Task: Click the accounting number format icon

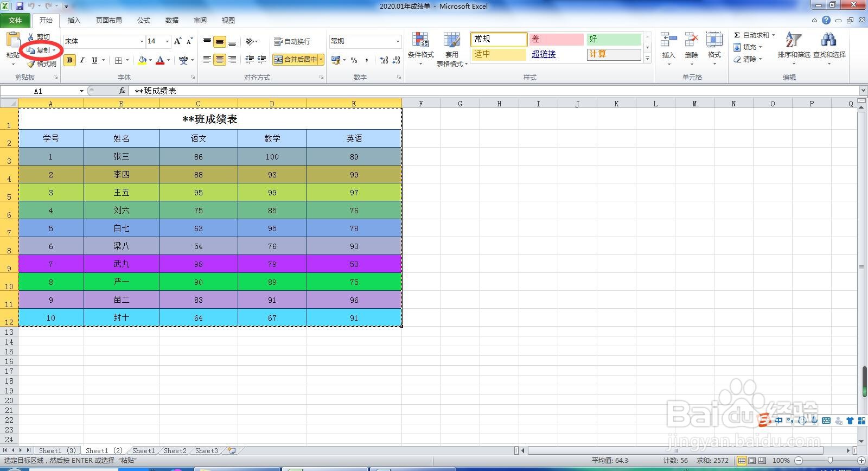Action: (x=336, y=60)
